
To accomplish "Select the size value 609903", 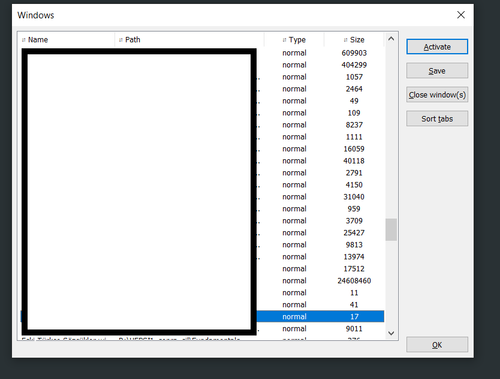I will (x=354, y=53).
